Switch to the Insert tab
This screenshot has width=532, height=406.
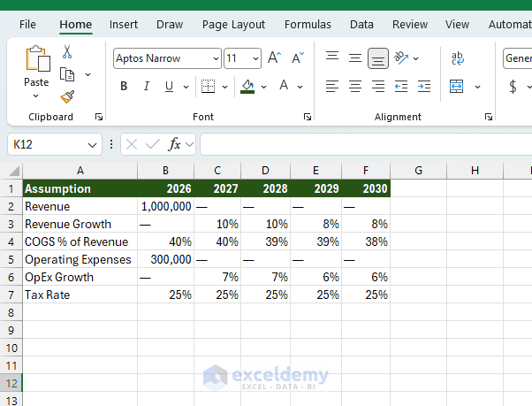point(124,25)
